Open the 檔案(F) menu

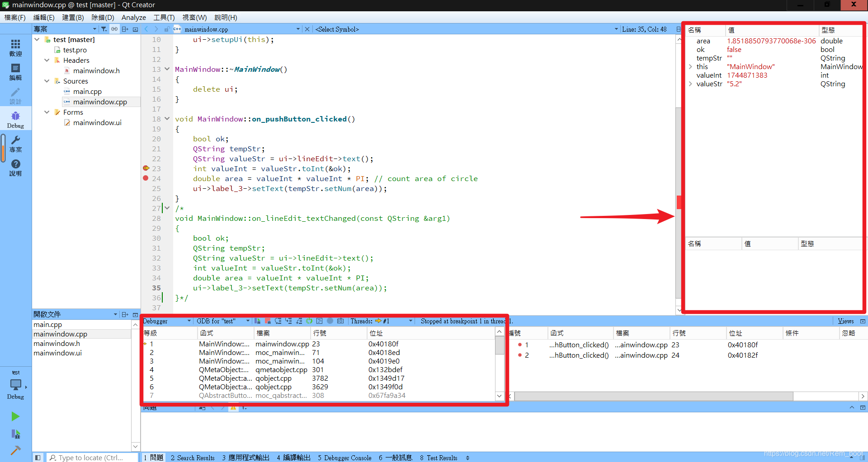click(x=15, y=17)
